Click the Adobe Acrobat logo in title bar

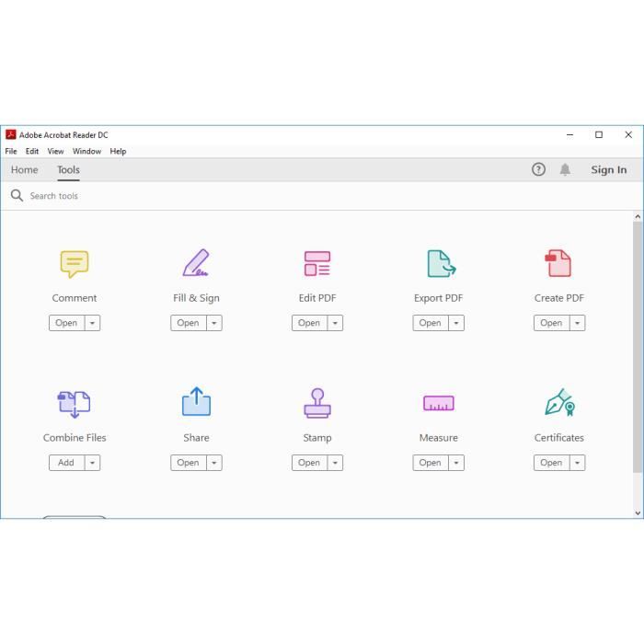point(11,134)
